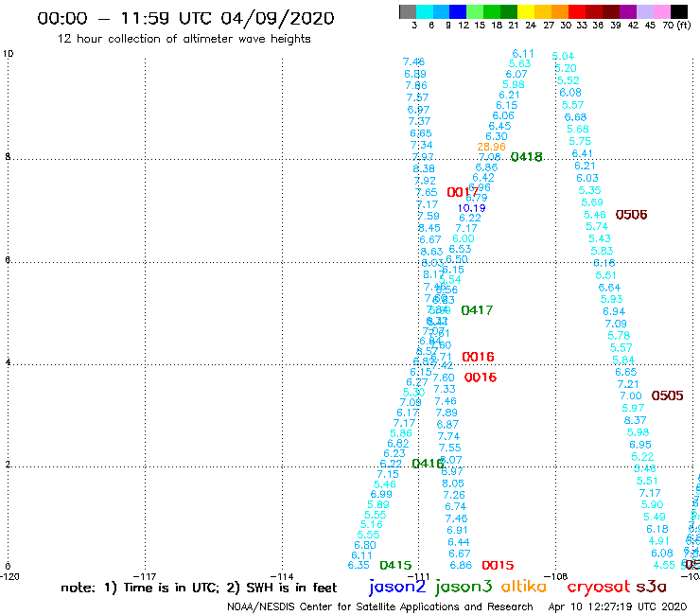
Task: Click the maroon 0505 time label
Action: (667, 395)
